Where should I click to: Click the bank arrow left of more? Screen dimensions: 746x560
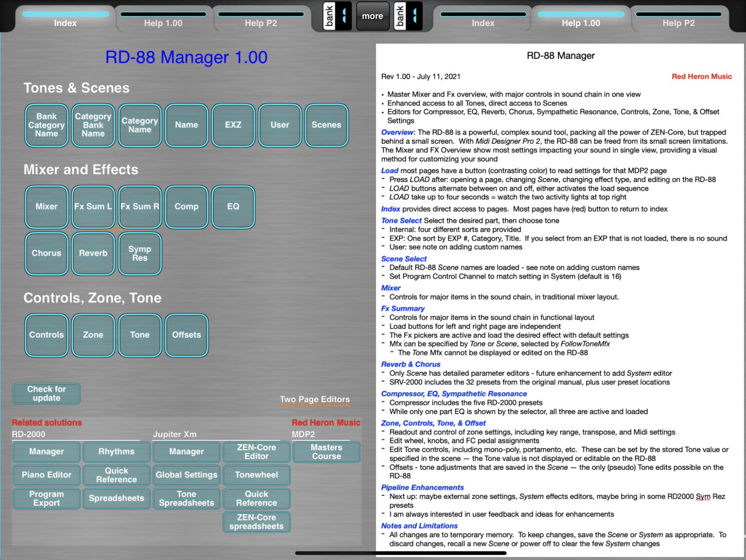(337, 16)
